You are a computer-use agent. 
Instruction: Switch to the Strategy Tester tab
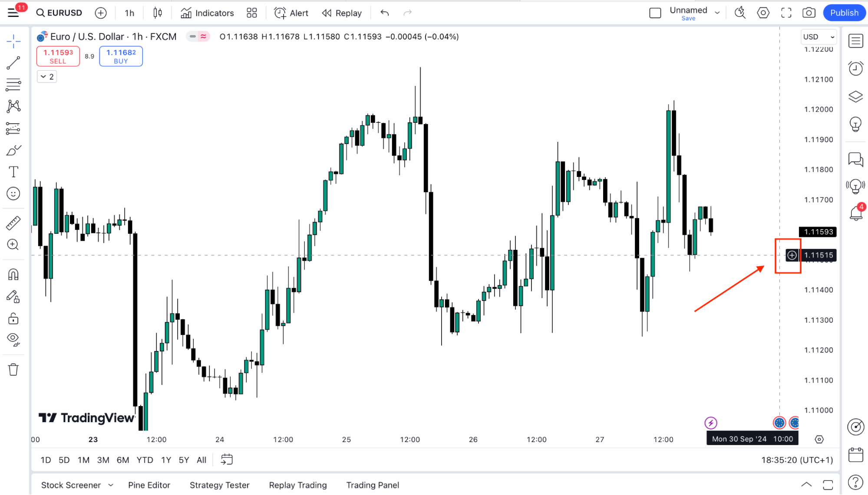coord(219,485)
